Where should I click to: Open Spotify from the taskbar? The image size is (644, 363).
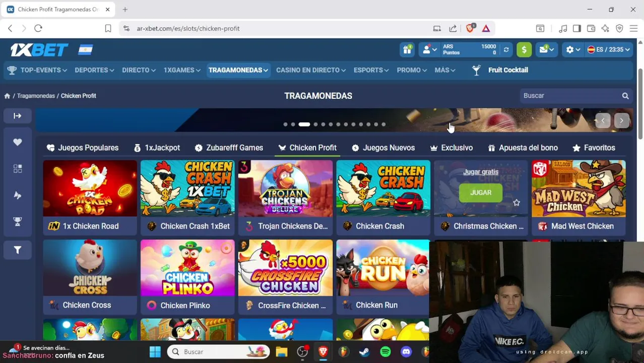(x=385, y=352)
